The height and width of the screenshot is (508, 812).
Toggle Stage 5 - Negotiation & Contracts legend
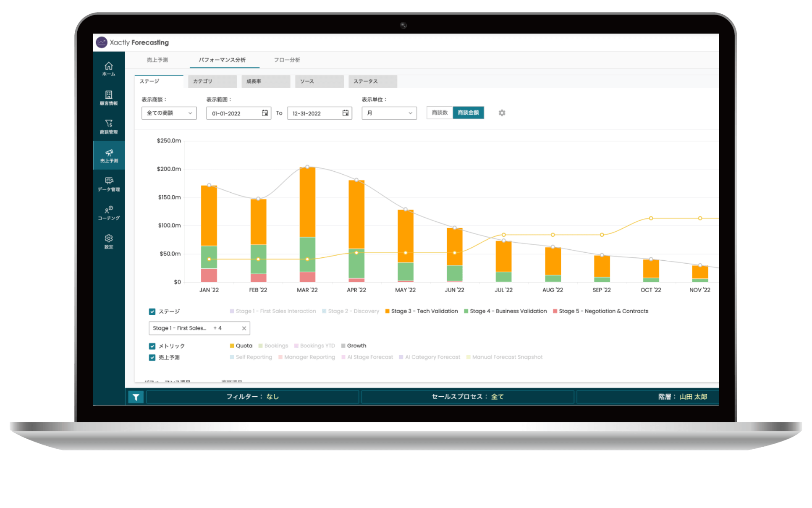pyautogui.click(x=601, y=311)
